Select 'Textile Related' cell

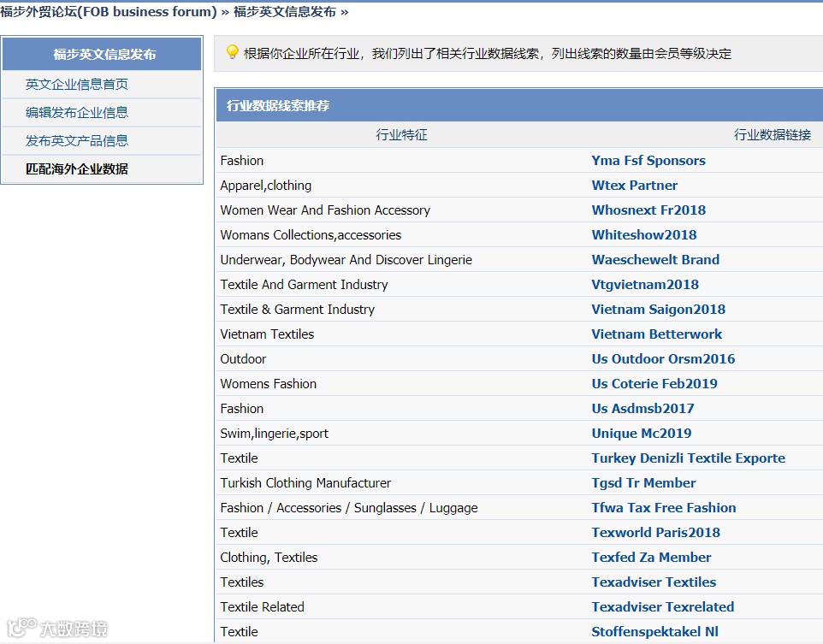(x=262, y=606)
